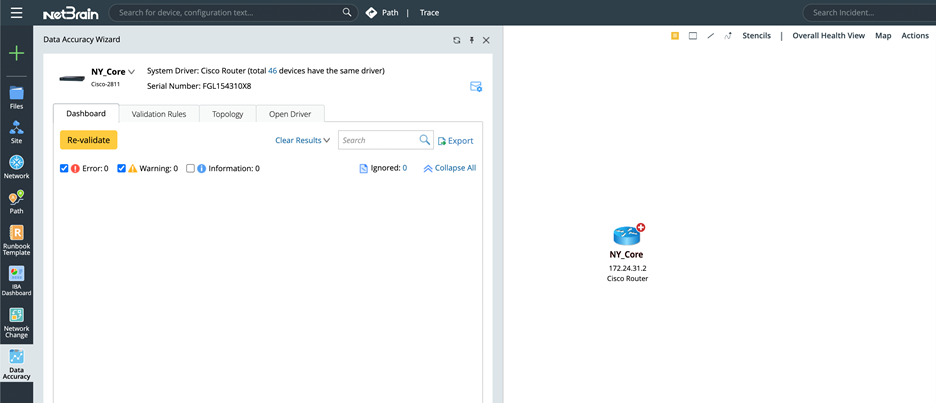Expand the NY_Core device dropdown
This screenshot has width=936, height=403.
(131, 72)
